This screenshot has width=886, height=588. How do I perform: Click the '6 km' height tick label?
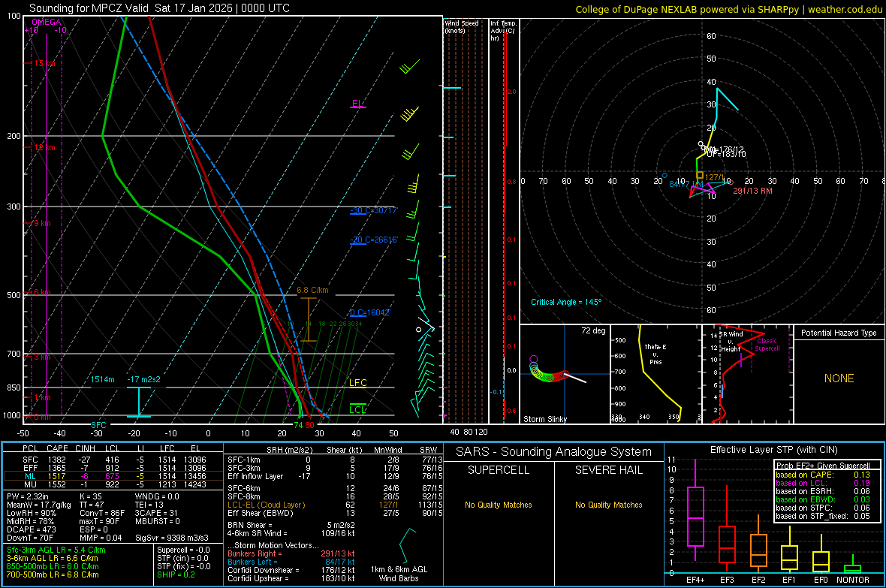point(42,292)
